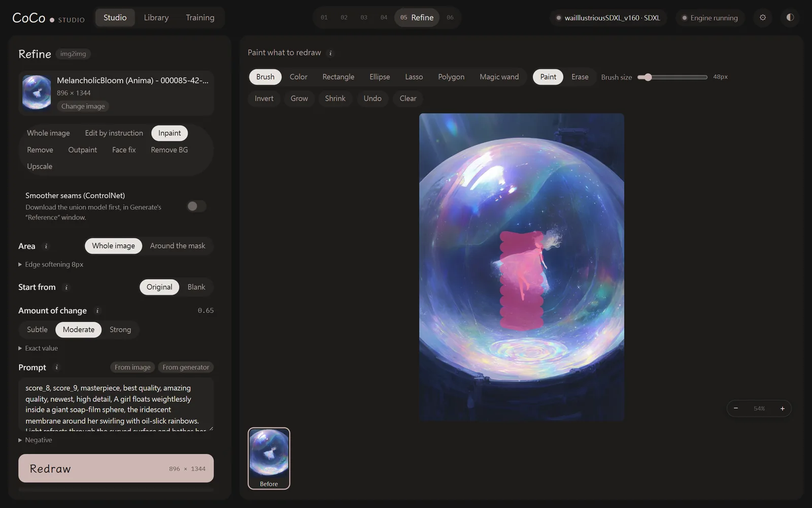The width and height of the screenshot is (812, 508).
Task: Switch to Outpaint mode
Action: click(x=83, y=150)
